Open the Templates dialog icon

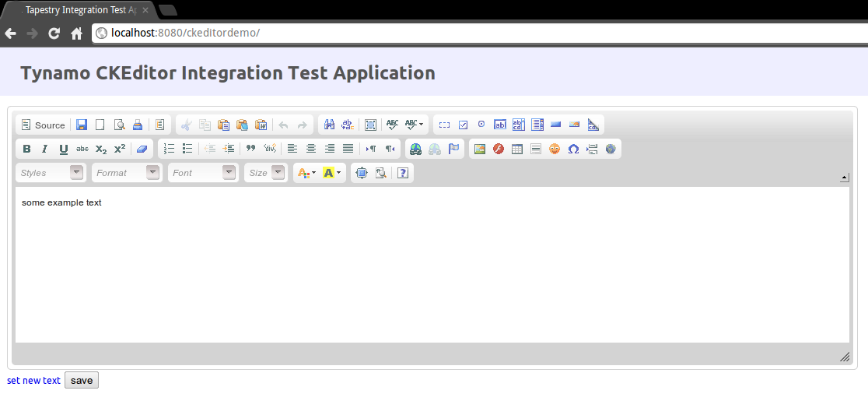point(160,125)
